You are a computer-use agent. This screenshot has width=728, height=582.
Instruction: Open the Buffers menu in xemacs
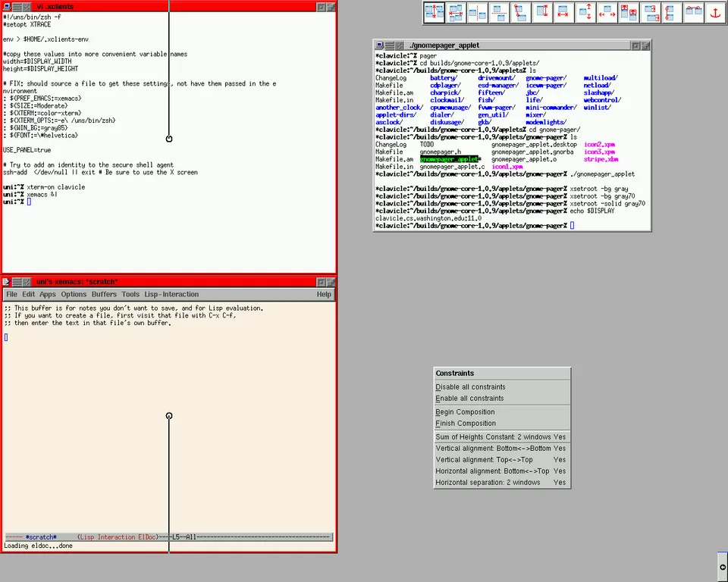104,294
